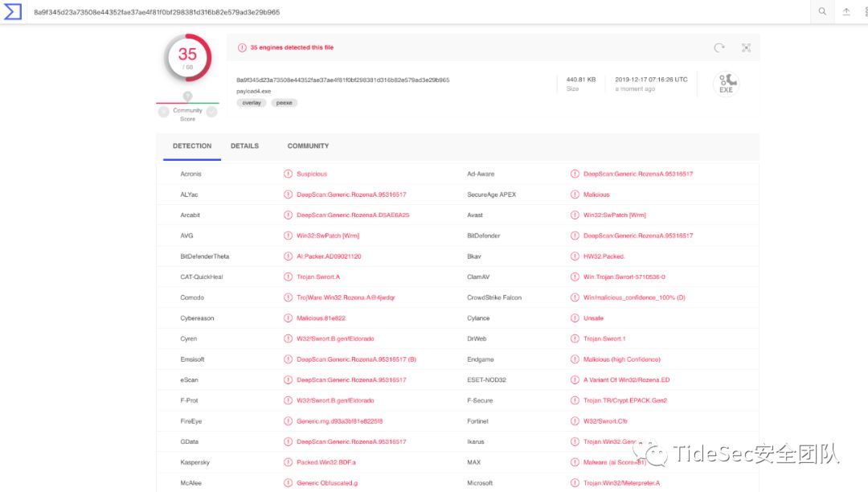Image resolution: width=868 pixels, height=492 pixels.
Task: Click alert icon for ClamAV result
Action: (575, 277)
